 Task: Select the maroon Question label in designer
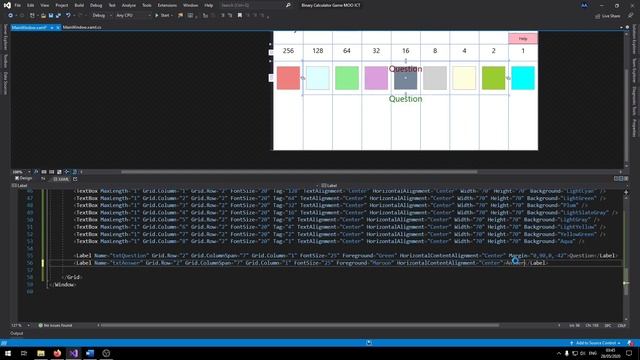tap(405, 69)
